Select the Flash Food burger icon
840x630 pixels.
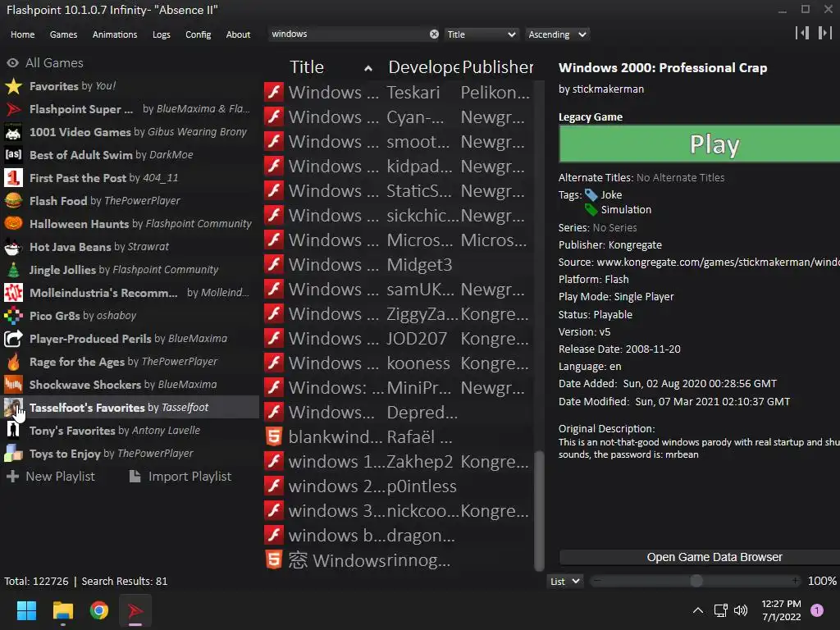(13, 201)
